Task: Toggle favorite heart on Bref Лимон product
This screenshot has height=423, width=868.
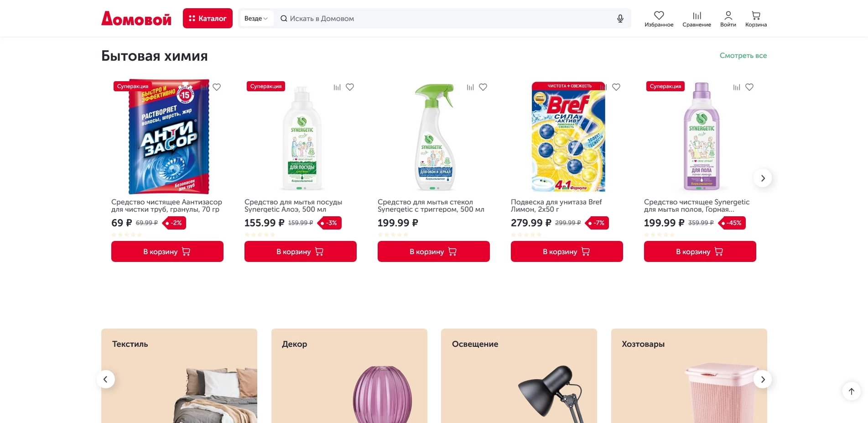Action: (616, 87)
